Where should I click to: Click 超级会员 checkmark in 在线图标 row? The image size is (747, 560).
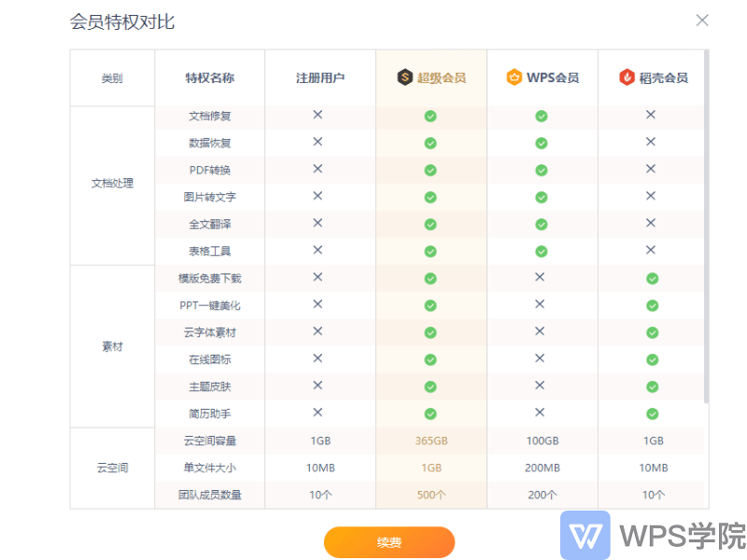pyautogui.click(x=430, y=360)
